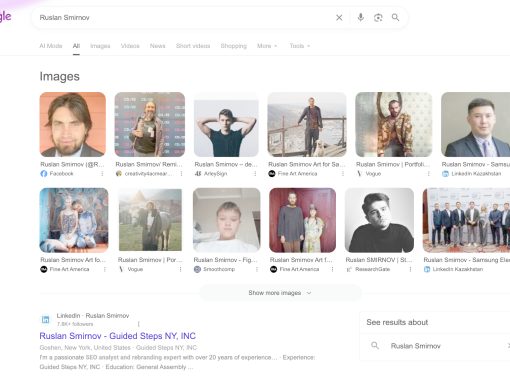Start voice search with the microphone icon
The height and width of the screenshot is (382, 510).
tap(360, 17)
